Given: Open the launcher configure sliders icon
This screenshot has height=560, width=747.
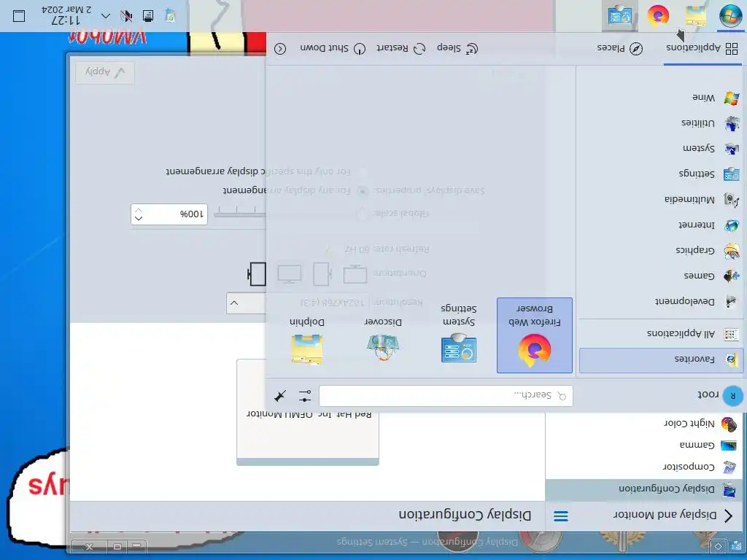Looking at the screenshot, I should [305, 396].
